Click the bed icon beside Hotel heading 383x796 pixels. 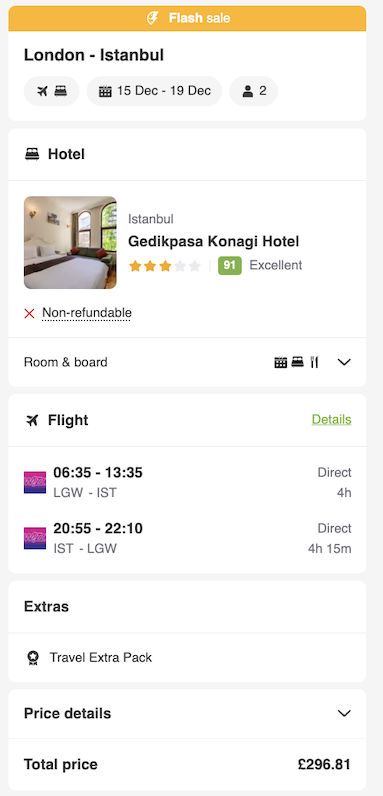point(32,154)
